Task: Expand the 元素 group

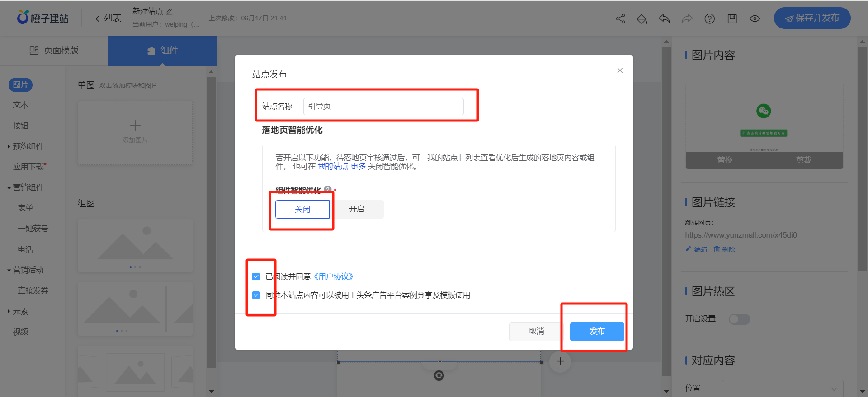Action: click(18, 311)
